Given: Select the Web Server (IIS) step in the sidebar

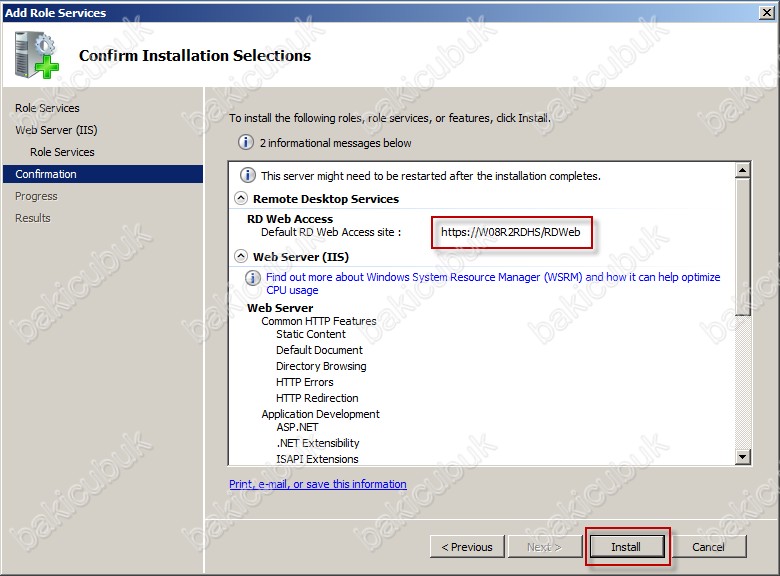Looking at the screenshot, I should (56, 130).
